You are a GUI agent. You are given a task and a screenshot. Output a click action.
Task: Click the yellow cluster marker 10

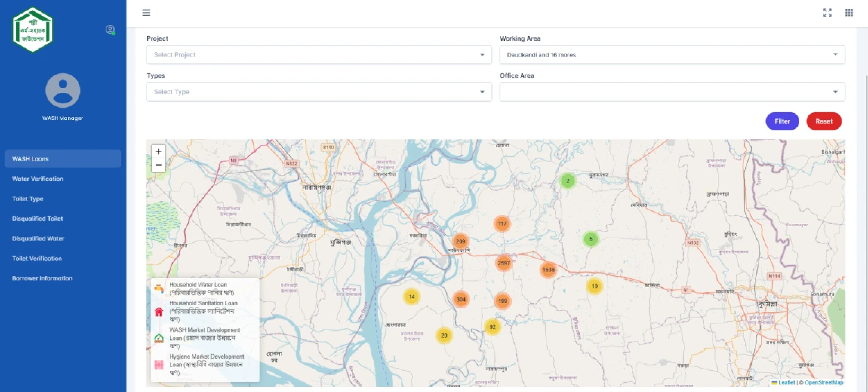tap(594, 286)
